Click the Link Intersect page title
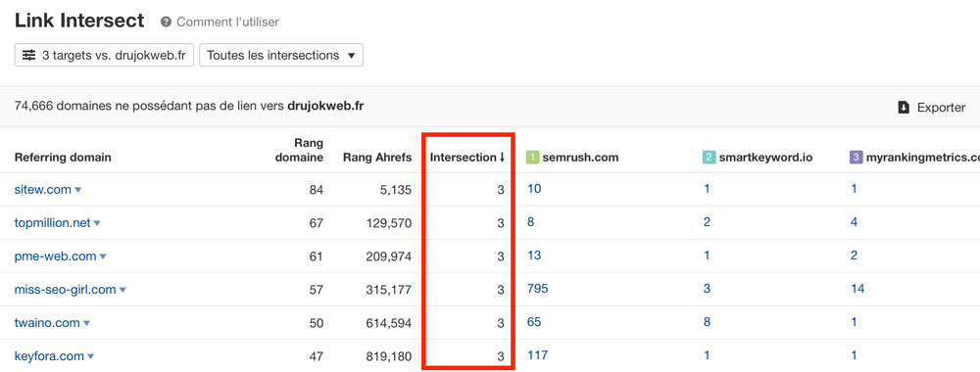The width and height of the screenshot is (980, 372). pos(79,21)
